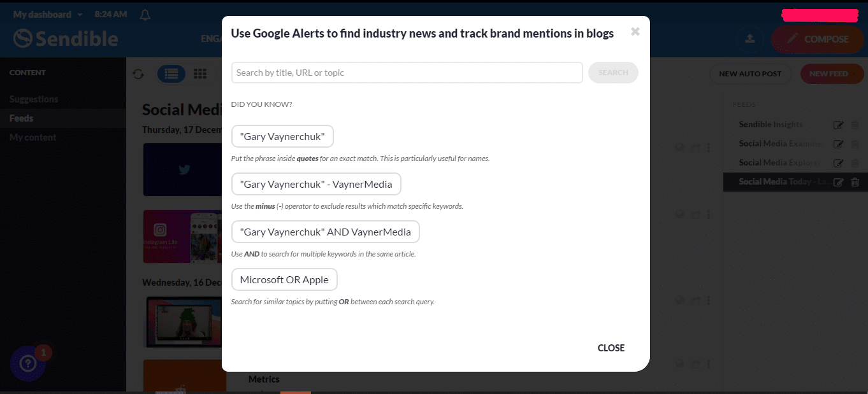868x394 pixels.
Task: Select the "Gary Vaynerchuk" - VaynerMedia example
Action: (x=316, y=184)
